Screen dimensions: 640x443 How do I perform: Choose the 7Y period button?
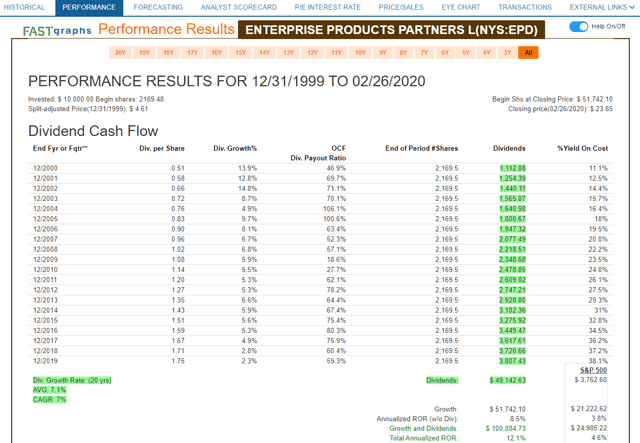click(x=424, y=53)
